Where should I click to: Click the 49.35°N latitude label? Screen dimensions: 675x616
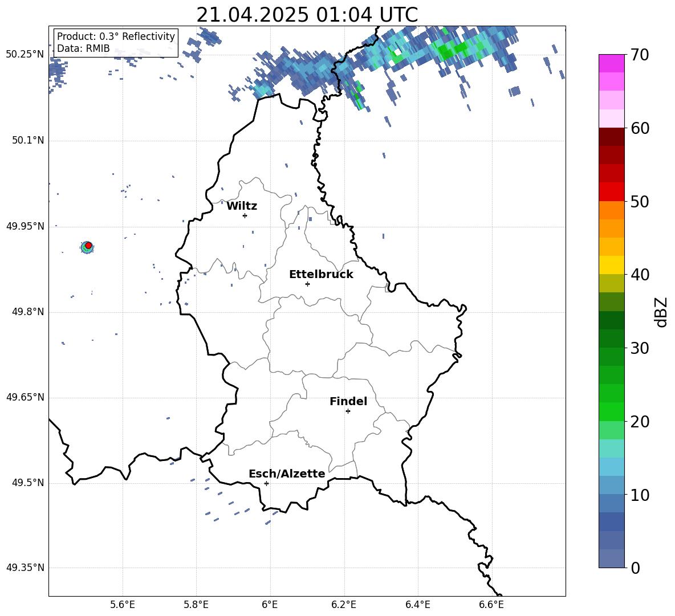click(25, 568)
